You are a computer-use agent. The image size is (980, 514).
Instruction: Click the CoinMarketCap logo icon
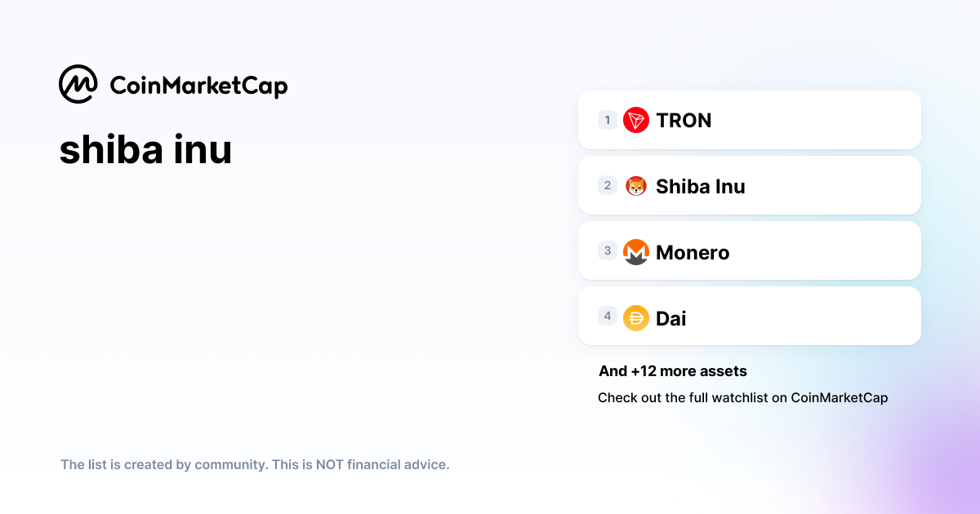coord(78,84)
